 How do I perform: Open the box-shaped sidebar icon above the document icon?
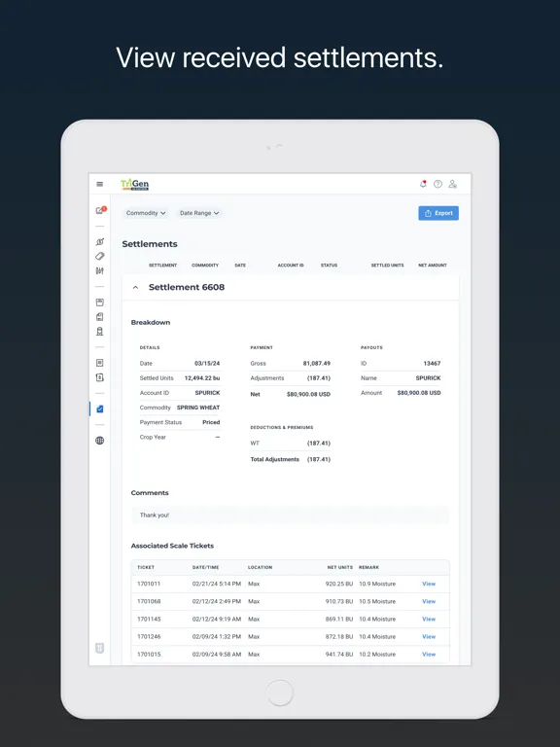point(99,302)
